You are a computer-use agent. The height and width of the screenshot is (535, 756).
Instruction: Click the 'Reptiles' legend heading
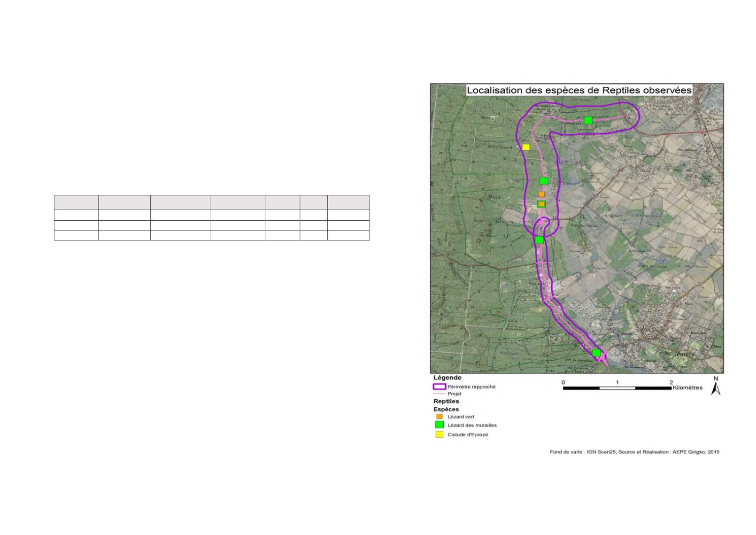446,401
